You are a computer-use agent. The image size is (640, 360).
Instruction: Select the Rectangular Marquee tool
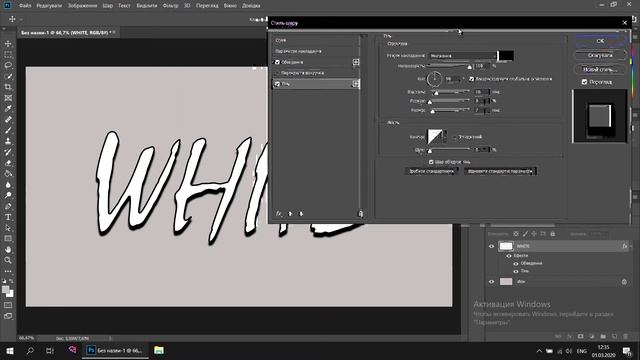tap(8, 54)
